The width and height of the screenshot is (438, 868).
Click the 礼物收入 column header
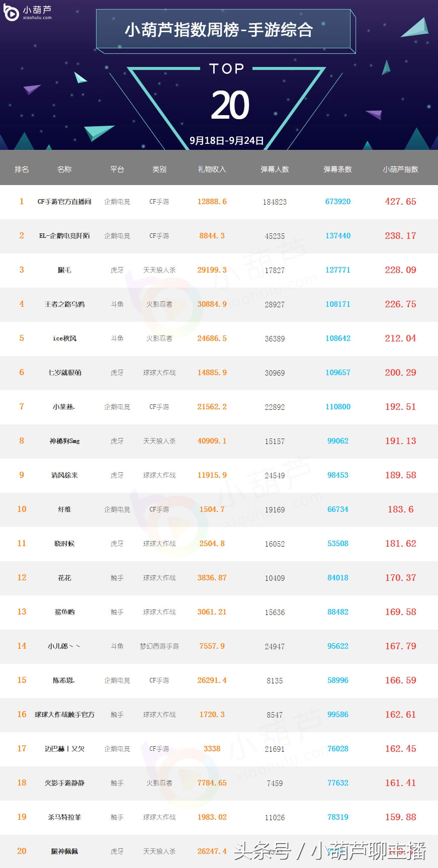click(x=212, y=169)
